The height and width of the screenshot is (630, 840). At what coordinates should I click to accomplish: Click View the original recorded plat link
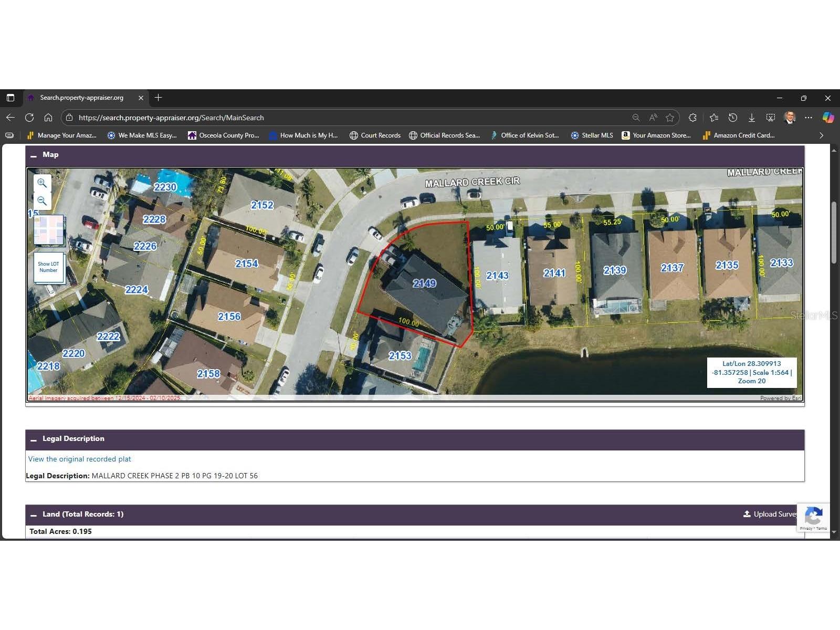79,459
